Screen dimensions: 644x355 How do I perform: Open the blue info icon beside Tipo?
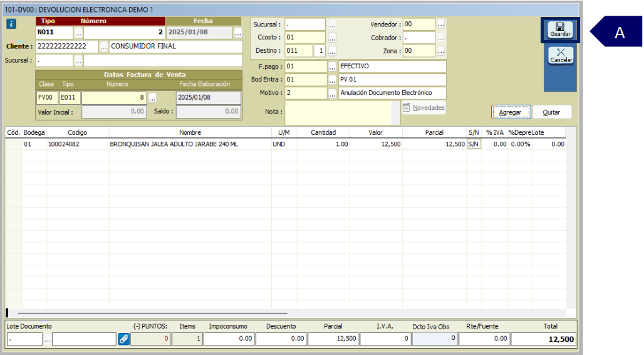(11, 24)
